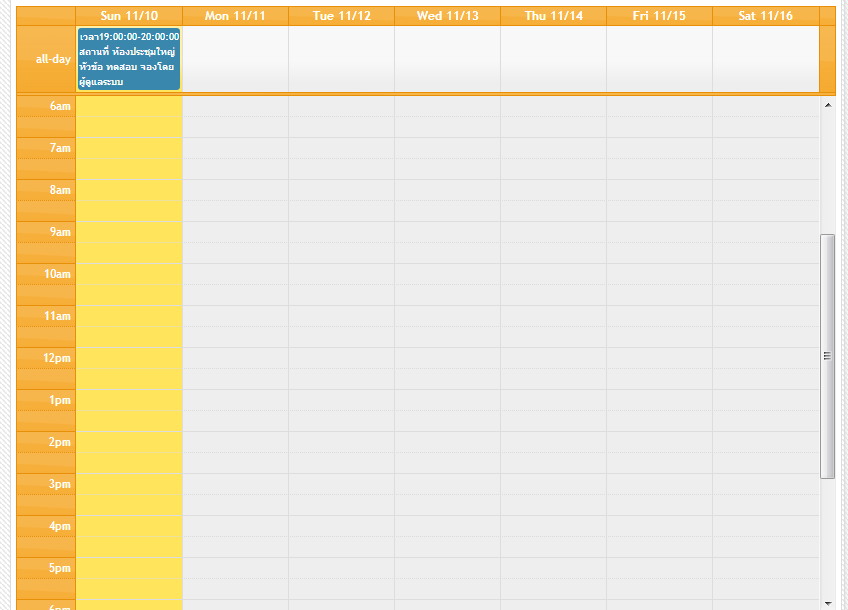Select the Sunday 8am time slot
The image size is (848, 610).
129,190
